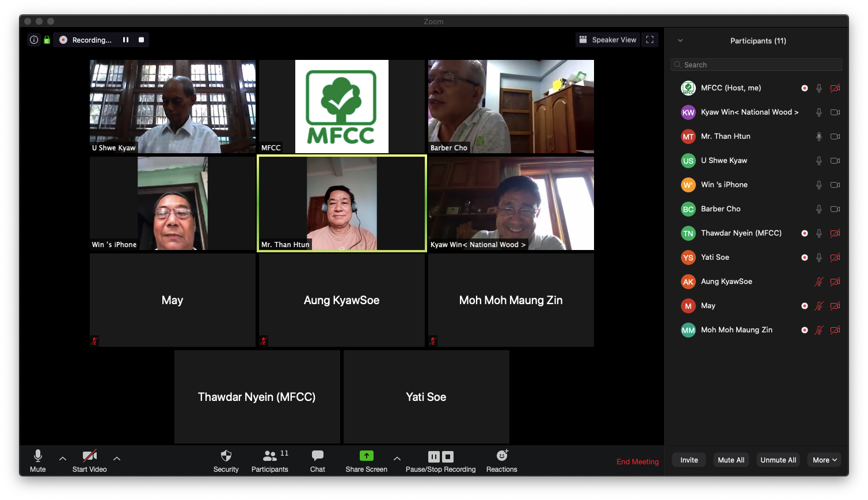
Task: Toggle Start Video camera button
Action: pos(89,456)
